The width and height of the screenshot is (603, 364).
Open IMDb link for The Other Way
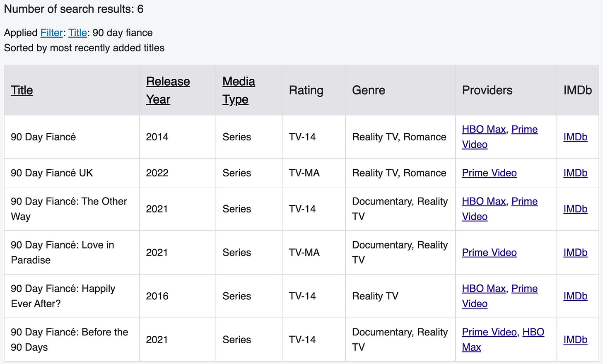pos(575,209)
